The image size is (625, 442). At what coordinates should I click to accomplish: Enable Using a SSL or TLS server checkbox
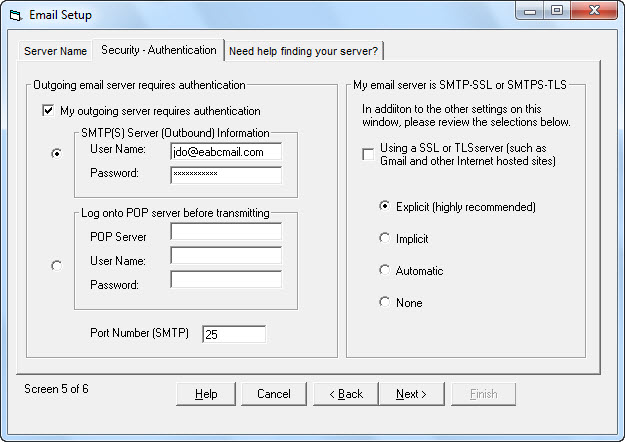coord(368,154)
